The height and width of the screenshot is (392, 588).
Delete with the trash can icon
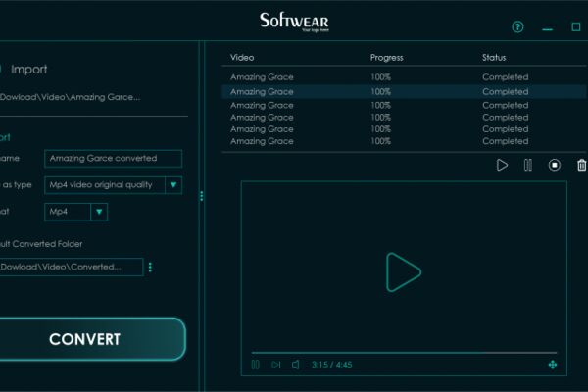(581, 165)
